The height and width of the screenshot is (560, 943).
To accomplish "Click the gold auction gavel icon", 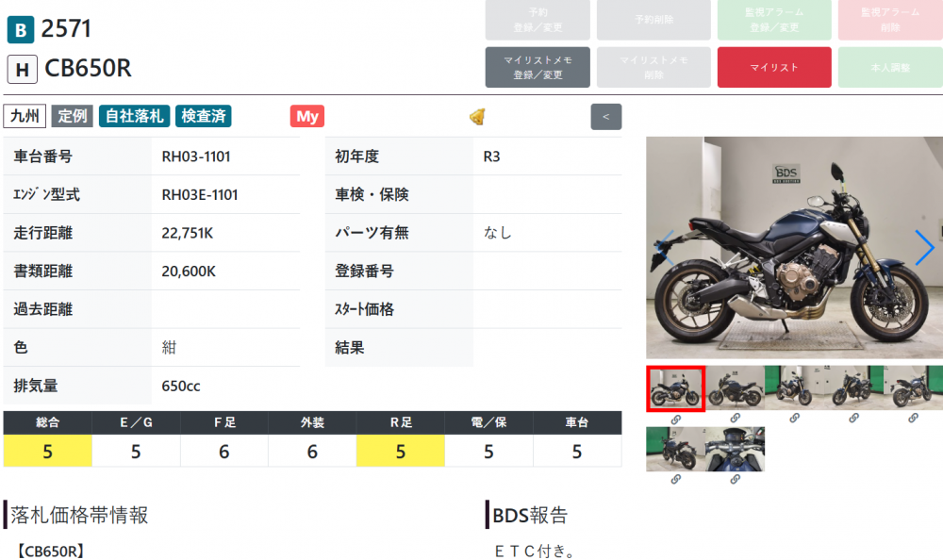I will pos(477,116).
